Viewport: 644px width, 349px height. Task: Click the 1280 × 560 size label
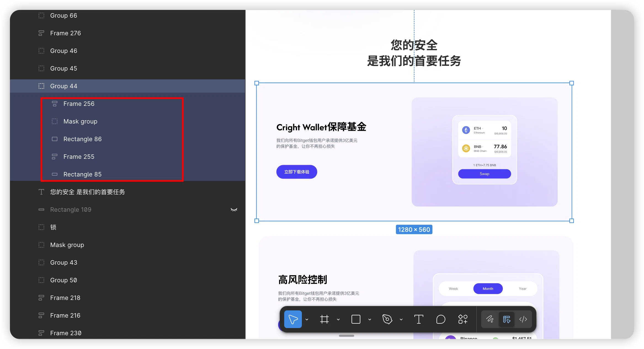pyautogui.click(x=414, y=230)
